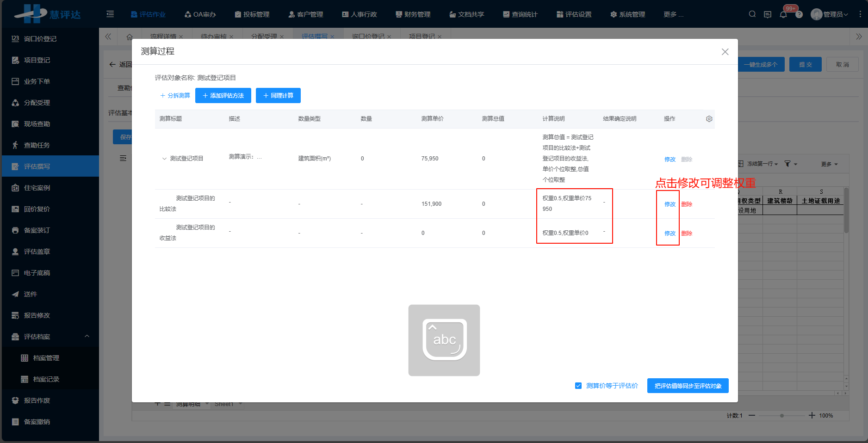Click the table column settings gear icon
This screenshot has height=443, width=868.
coord(709,118)
